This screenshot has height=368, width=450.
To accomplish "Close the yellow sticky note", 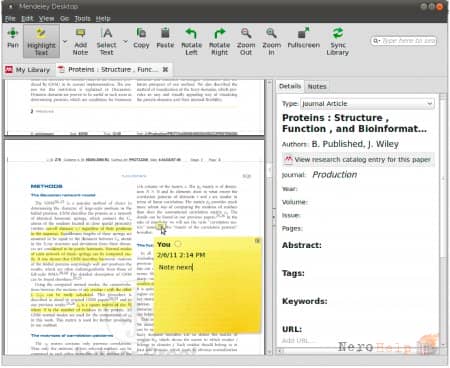I will [257, 241].
